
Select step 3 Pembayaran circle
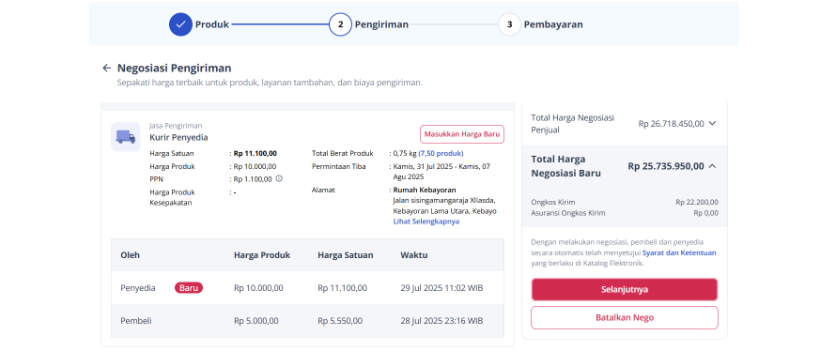pyautogui.click(x=509, y=25)
